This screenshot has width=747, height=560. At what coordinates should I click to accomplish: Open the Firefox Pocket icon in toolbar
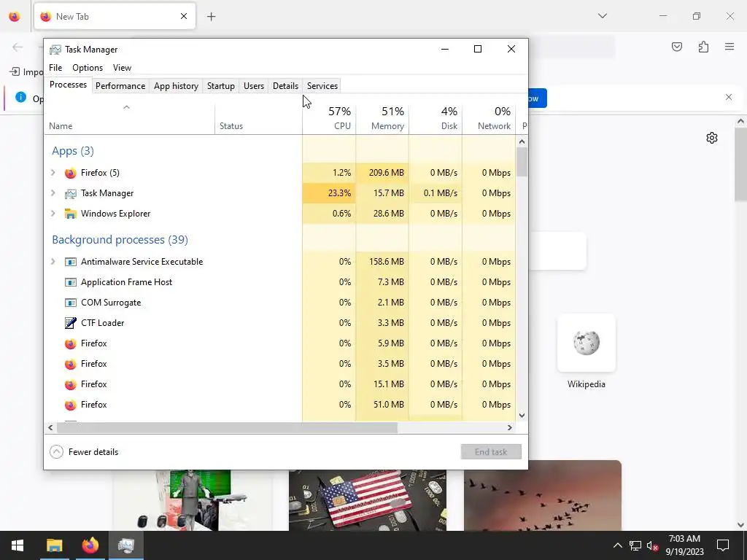[x=677, y=47]
